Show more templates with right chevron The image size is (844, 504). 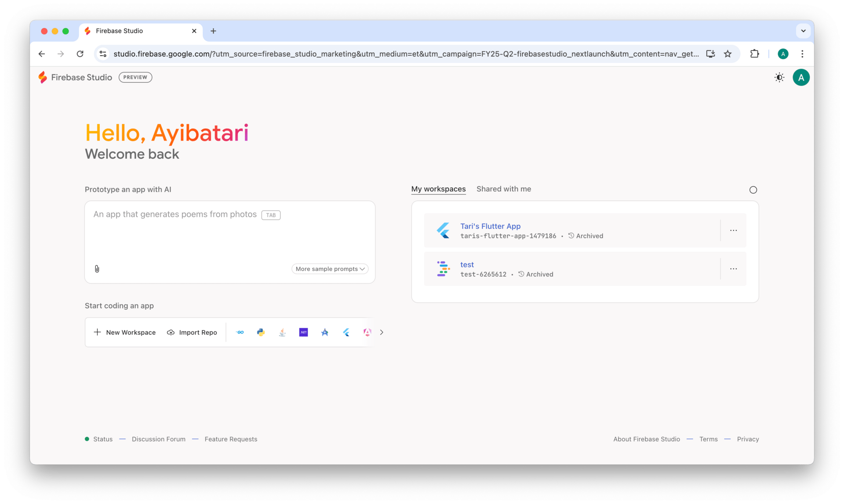point(382,332)
